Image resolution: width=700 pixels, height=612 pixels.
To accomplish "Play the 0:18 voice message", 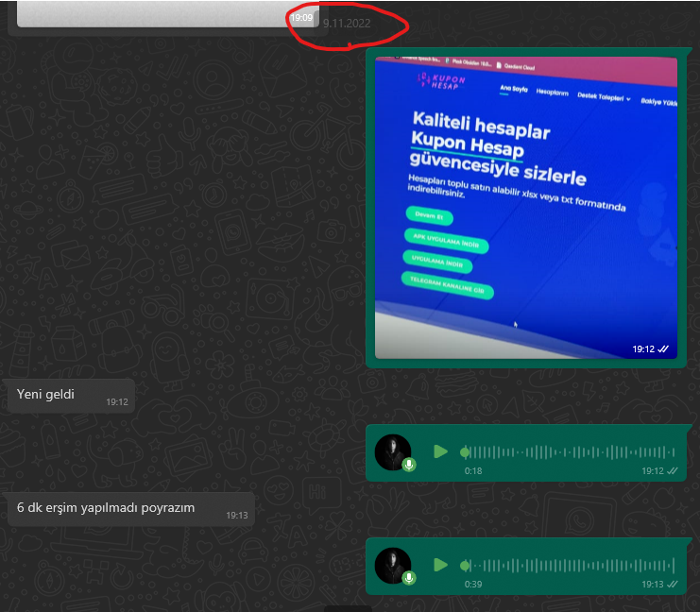I will (x=440, y=451).
